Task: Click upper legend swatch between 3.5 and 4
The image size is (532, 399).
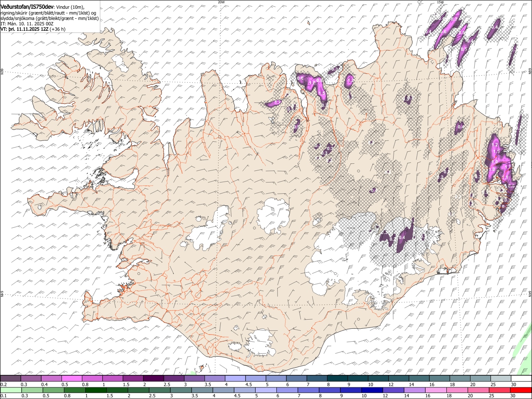Action: pos(214,378)
